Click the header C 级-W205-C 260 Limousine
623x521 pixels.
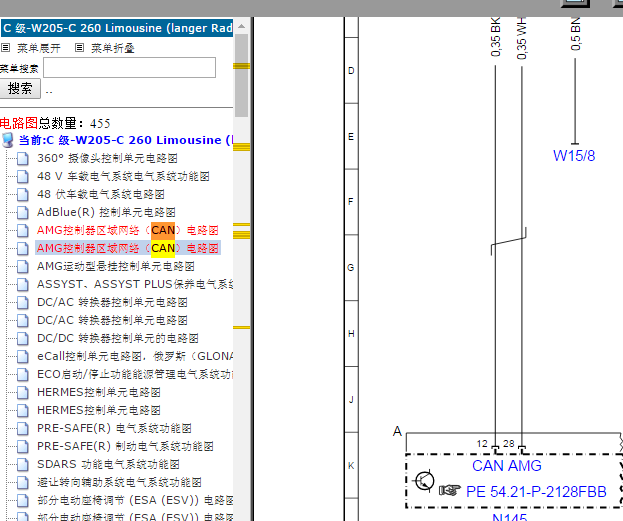pos(117,28)
